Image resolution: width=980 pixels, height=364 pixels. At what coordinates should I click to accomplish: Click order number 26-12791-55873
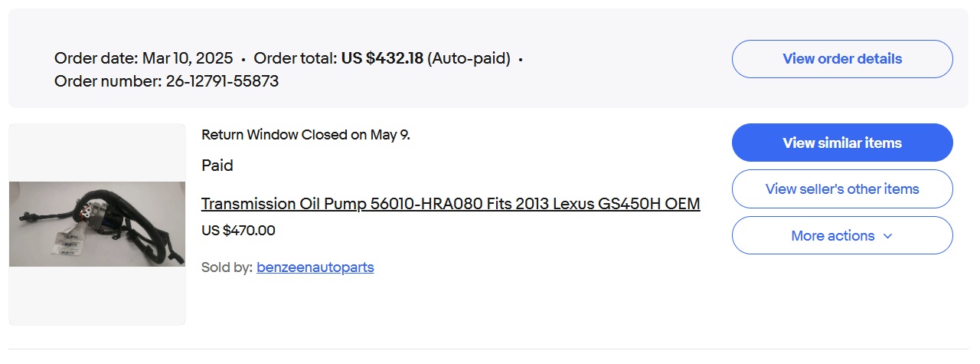(222, 80)
